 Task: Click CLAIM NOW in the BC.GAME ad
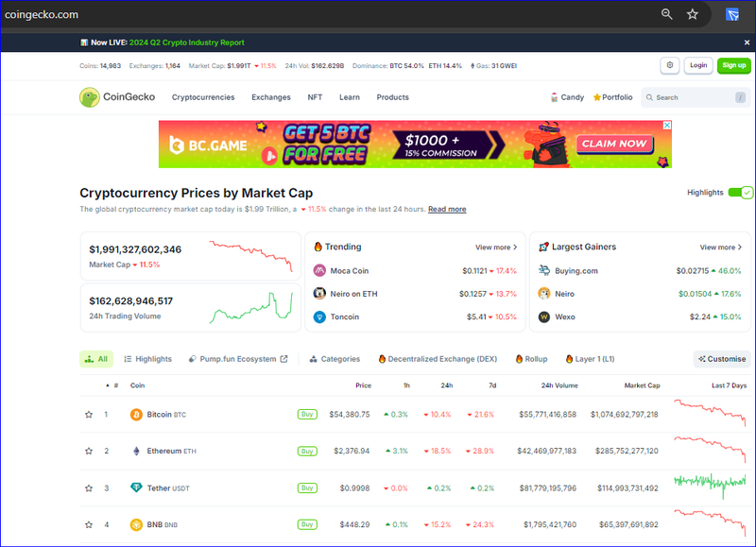[614, 144]
